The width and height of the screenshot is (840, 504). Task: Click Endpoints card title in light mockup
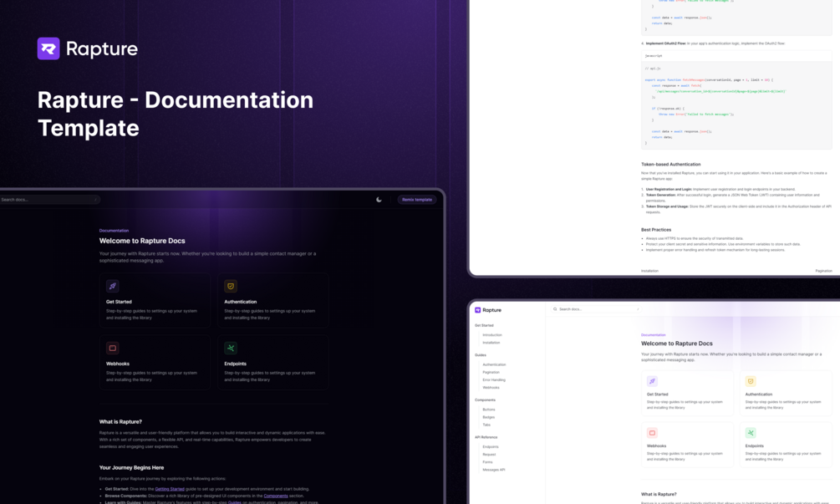click(754, 445)
